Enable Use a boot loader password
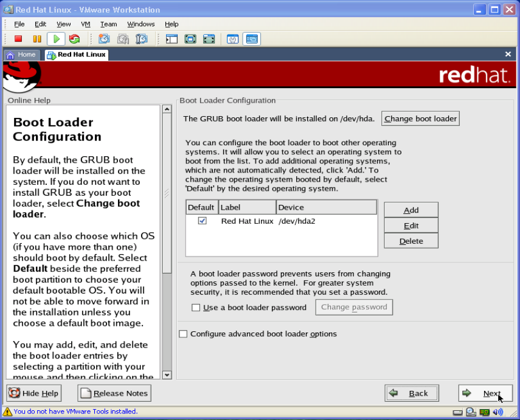 196,308
